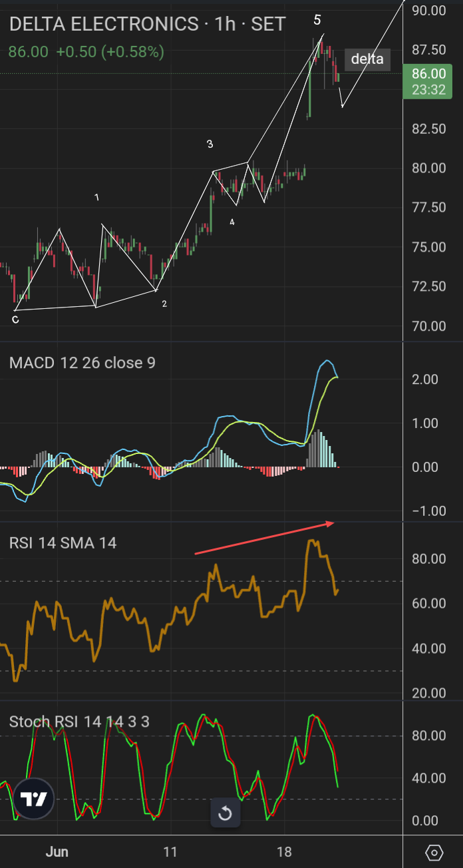Click the Stoch RSI 14 14 3 3 legend
The width and height of the screenshot is (463, 868).
[x=79, y=722]
